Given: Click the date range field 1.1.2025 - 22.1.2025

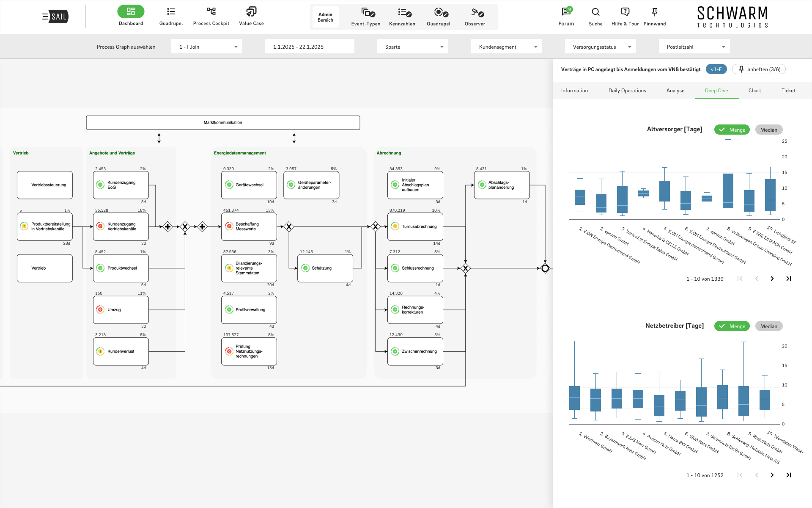Looking at the screenshot, I should pyautogui.click(x=309, y=47).
